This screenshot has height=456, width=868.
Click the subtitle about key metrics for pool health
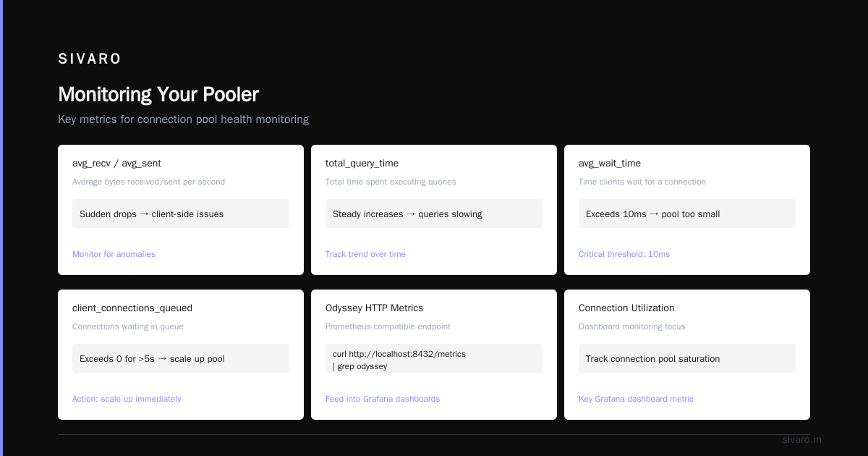183,119
